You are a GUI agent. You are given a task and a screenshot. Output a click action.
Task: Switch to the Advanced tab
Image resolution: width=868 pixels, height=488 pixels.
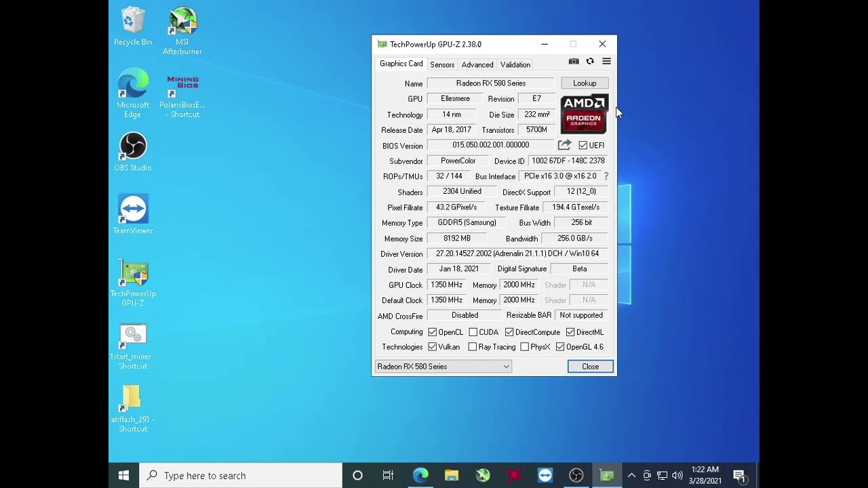tap(477, 65)
